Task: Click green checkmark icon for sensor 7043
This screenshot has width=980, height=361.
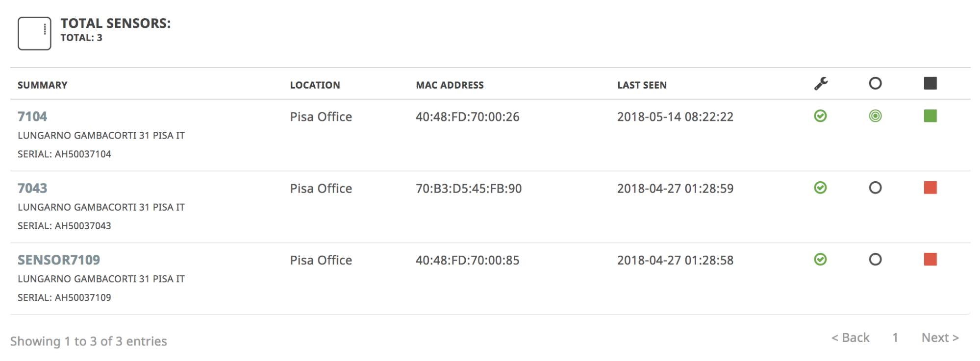Action: coord(820,188)
